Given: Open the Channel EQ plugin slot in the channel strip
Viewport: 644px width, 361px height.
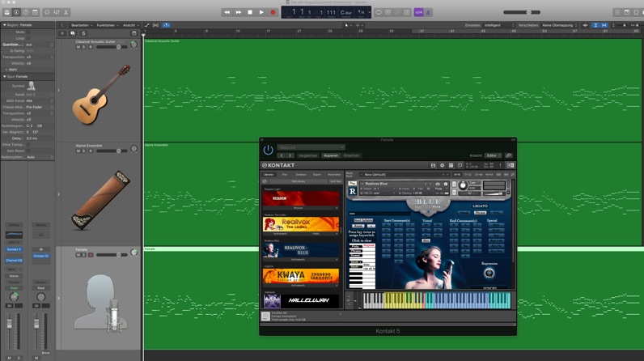Looking at the screenshot, I should point(14,261).
